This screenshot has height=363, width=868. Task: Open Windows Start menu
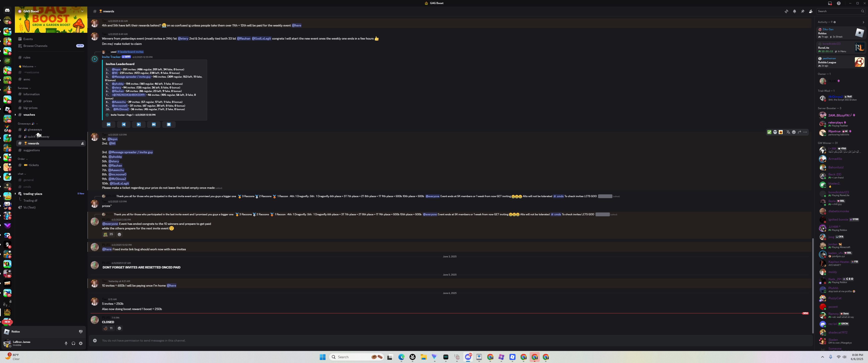(x=322, y=357)
